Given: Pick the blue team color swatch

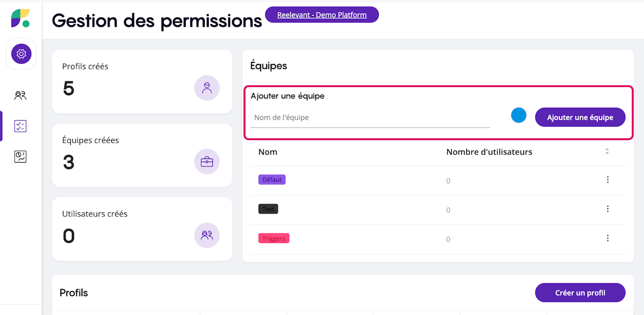Looking at the screenshot, I should pyautogui.click(x=519, y=115).
